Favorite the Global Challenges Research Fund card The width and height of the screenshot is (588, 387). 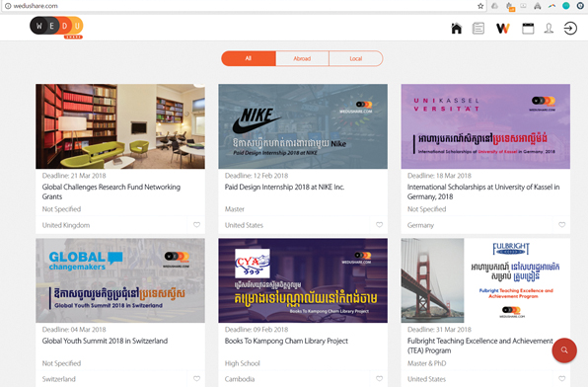pyautogui.click(x=196, y=225)
